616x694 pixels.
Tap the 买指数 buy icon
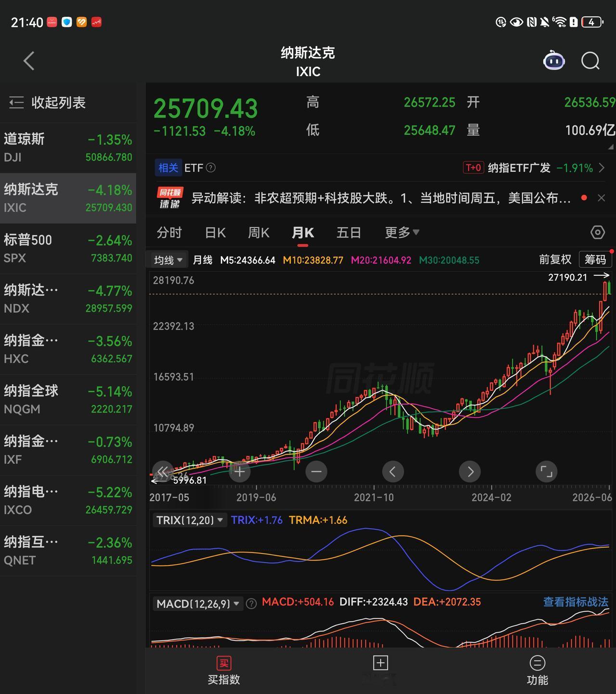pos(224,663)
